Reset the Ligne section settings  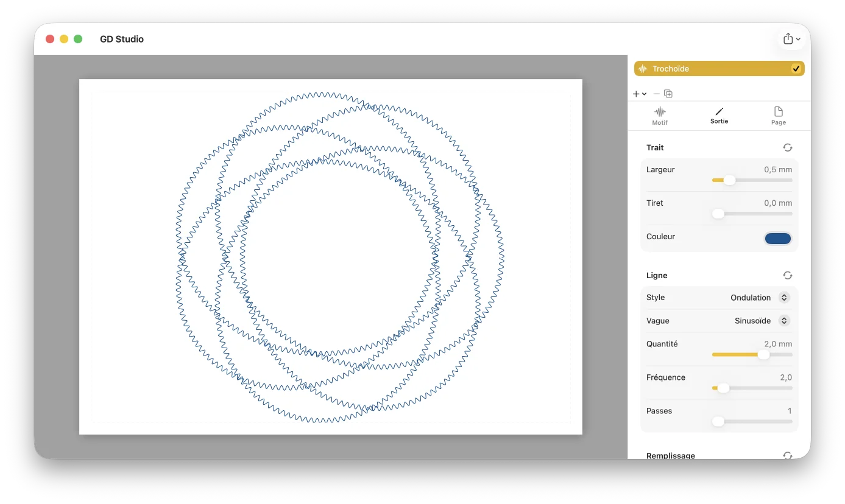coord(787,276)
